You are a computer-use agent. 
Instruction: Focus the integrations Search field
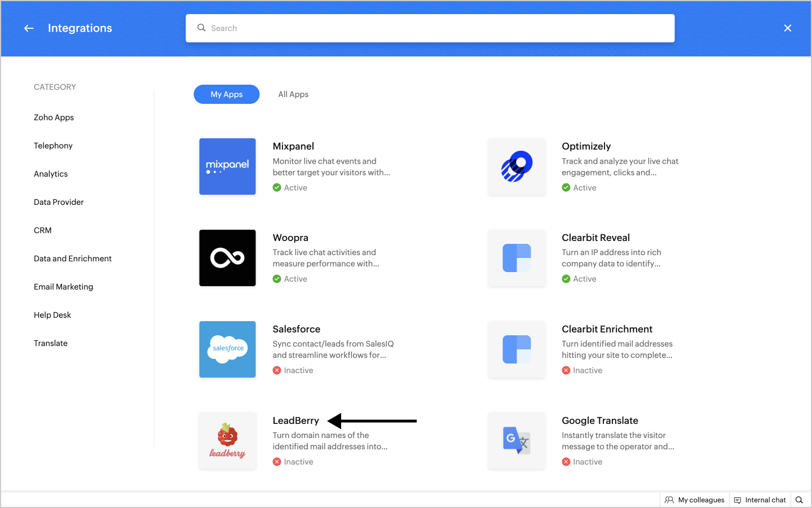coord(430,28)
